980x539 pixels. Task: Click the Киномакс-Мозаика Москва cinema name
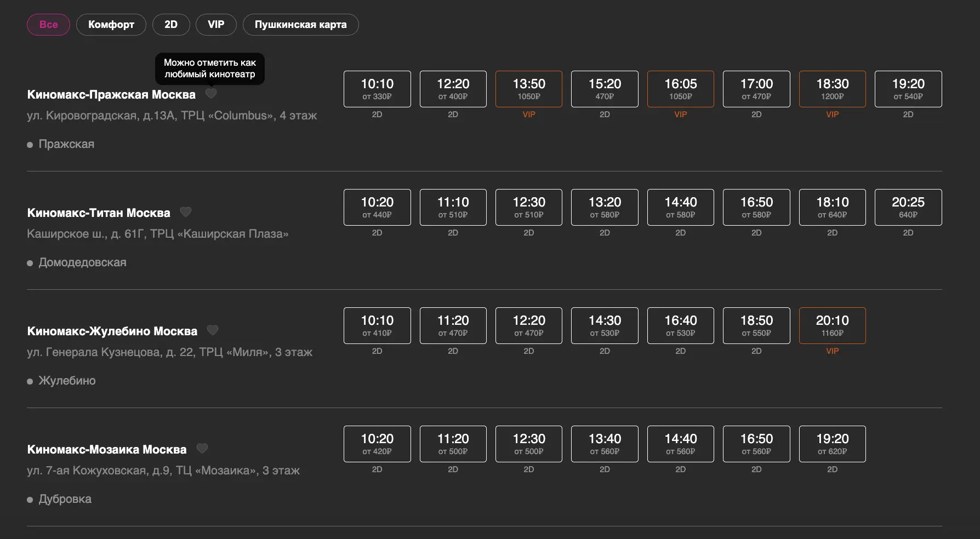107,450
